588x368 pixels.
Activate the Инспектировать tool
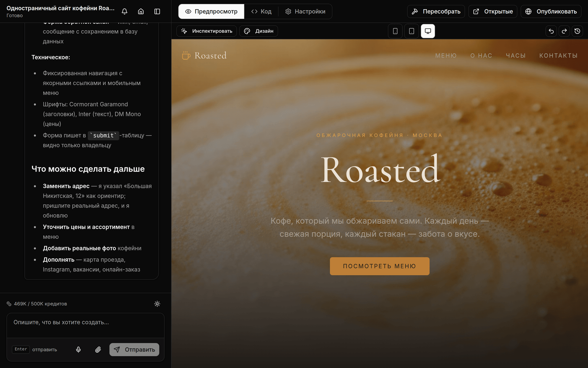207,31
